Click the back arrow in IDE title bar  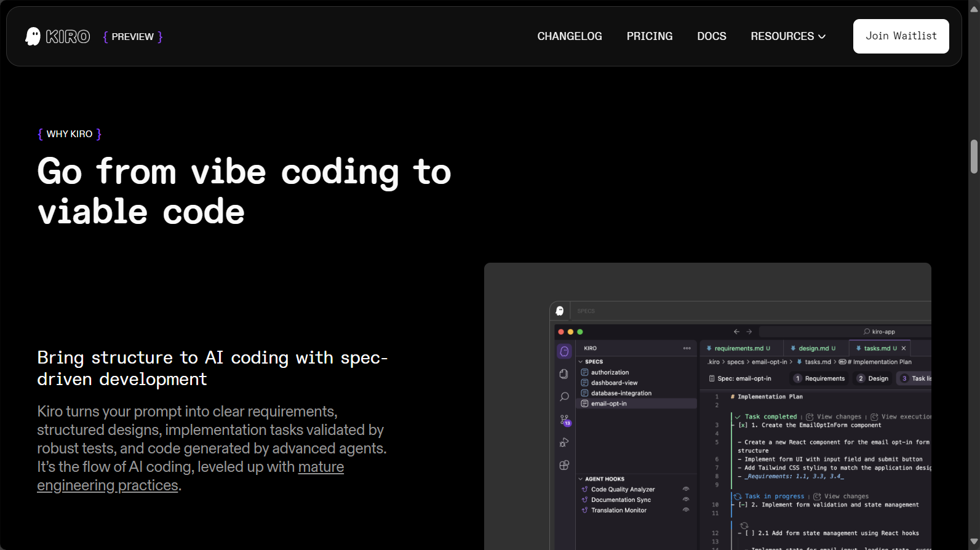point(736,332)
